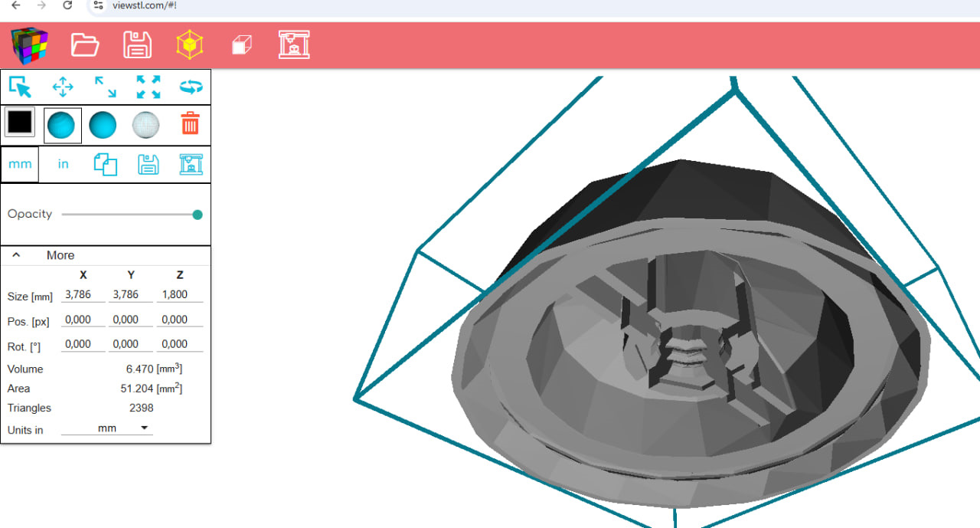This screenshot has width=980, height=528.
Task: Choose the diagonal scale arrows tool
Action: (106, 87)
